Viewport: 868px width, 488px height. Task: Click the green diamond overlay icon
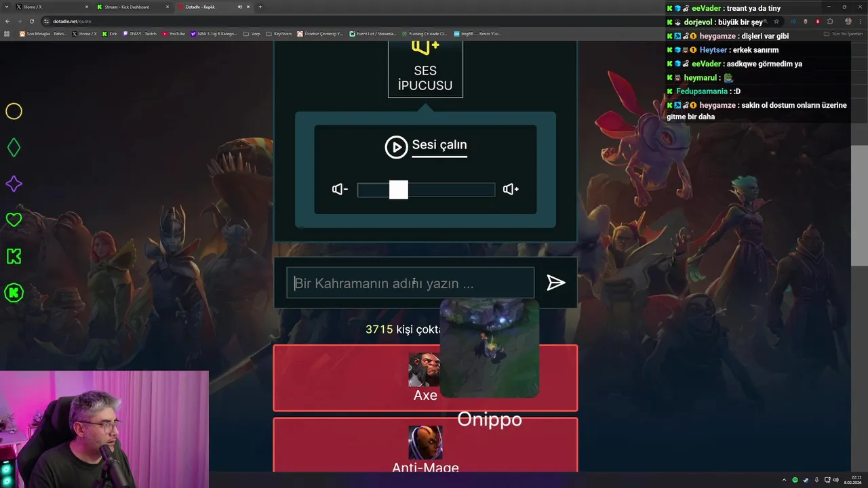tap(14, 148)
